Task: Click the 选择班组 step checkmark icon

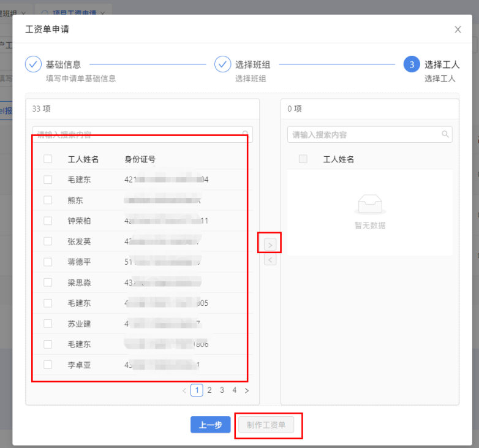Action: [222, 64]
